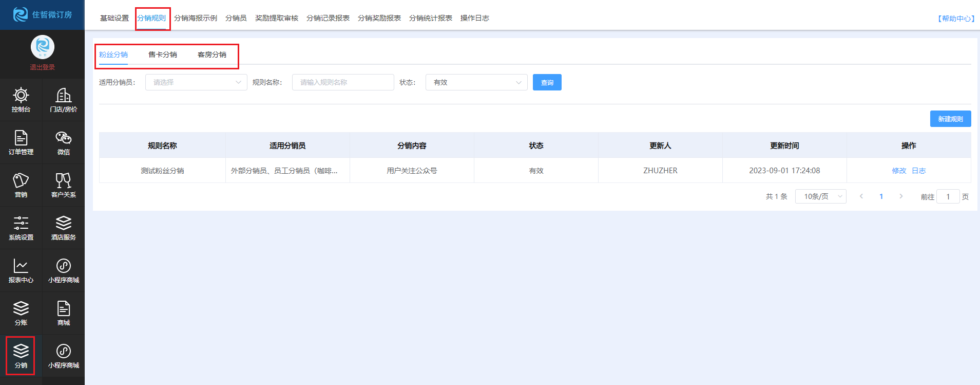Open the 客户关系 sidebar icon
This screenshot has height=385, width=980.
click(x=64, y=185)
